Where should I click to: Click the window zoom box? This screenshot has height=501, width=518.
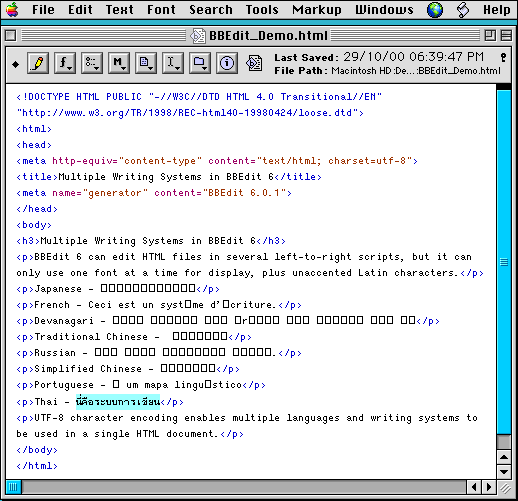click(490, 35)
